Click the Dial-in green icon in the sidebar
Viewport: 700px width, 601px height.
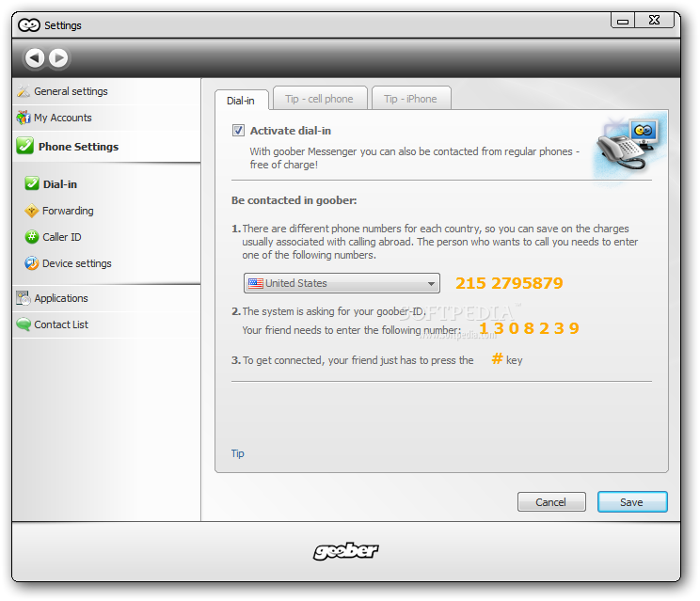[x=32, y=183]
